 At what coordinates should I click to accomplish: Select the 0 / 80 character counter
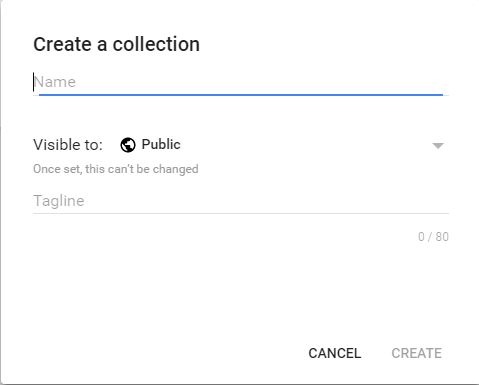pos(433,237)
